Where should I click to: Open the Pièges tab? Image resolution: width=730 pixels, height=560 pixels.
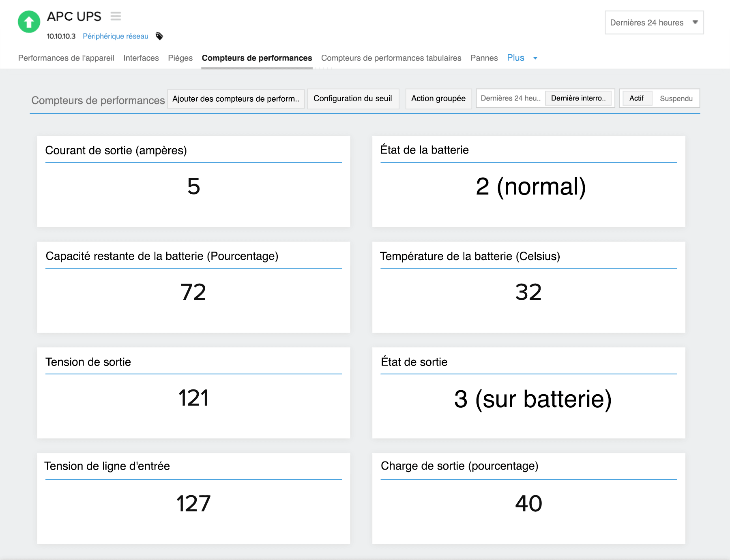(x=180, y=58)
